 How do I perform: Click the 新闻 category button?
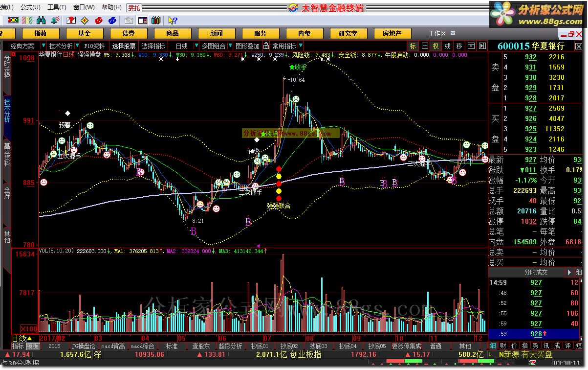217,33
